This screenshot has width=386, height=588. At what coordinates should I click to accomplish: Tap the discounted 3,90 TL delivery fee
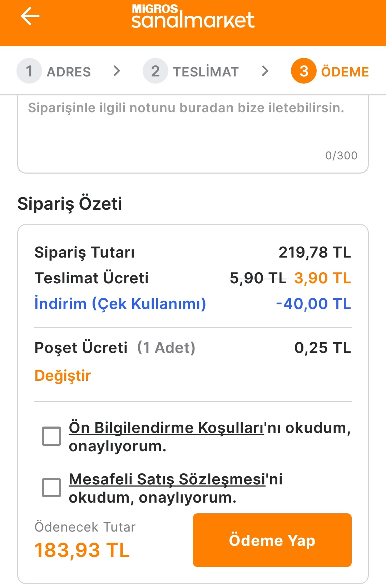coord(323,278)
